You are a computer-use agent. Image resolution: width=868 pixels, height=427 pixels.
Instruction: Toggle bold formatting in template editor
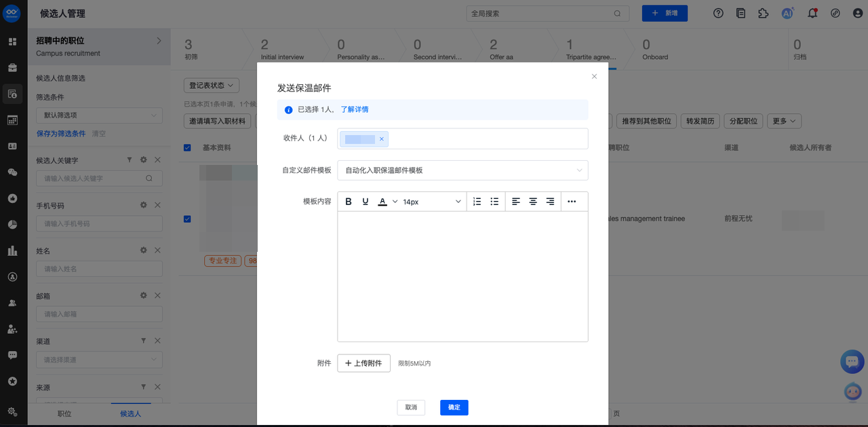pyautogui.click(x=349, y=202)
